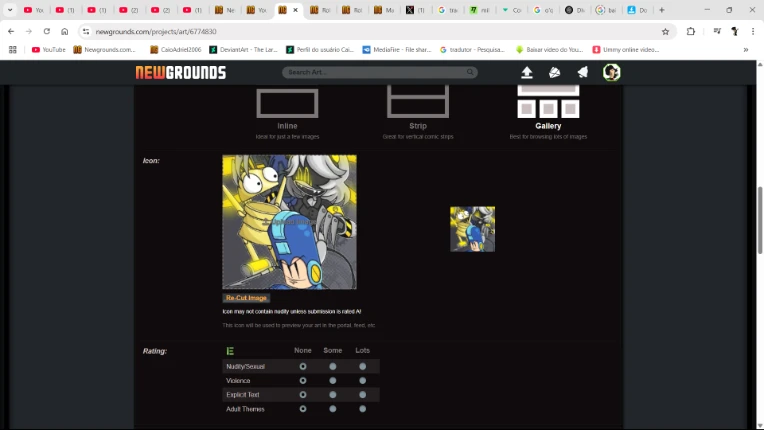Close the current Newgrounds tab
Screen dimensions: 764x430
pos(295,10)
